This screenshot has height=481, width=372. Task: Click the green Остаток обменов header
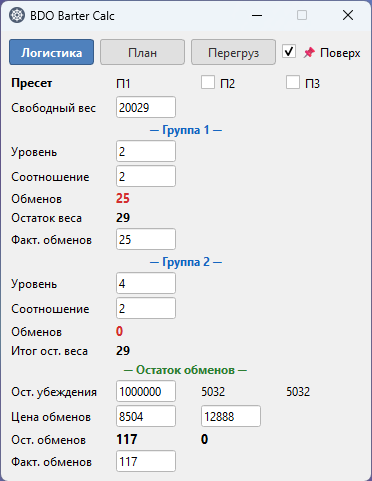(x=185, y=370)
